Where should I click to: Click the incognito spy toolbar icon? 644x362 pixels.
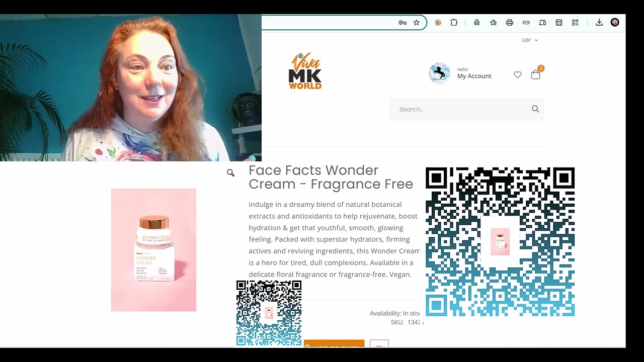click(x=476, y=23)
